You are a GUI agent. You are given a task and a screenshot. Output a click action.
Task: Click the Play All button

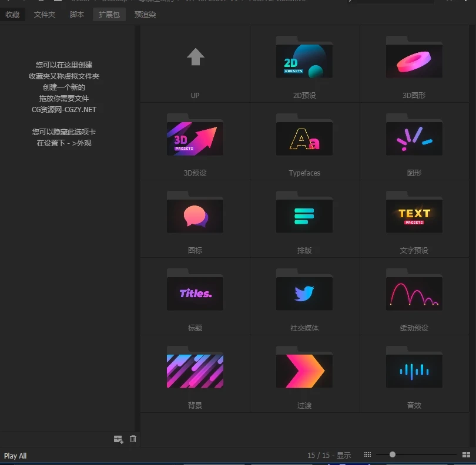pos(15,456)
